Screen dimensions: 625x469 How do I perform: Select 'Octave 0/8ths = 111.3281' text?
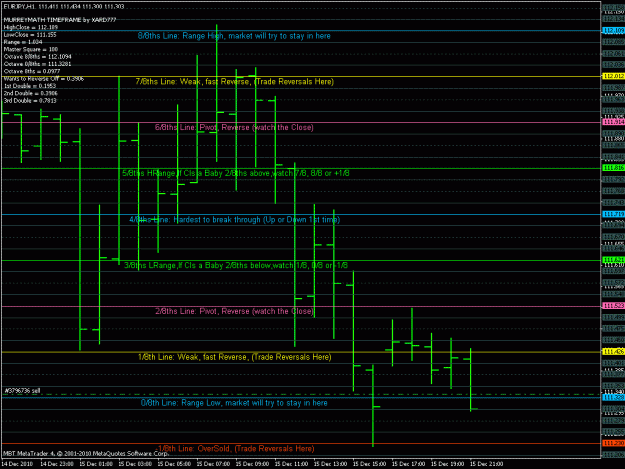tap(37, 64)
